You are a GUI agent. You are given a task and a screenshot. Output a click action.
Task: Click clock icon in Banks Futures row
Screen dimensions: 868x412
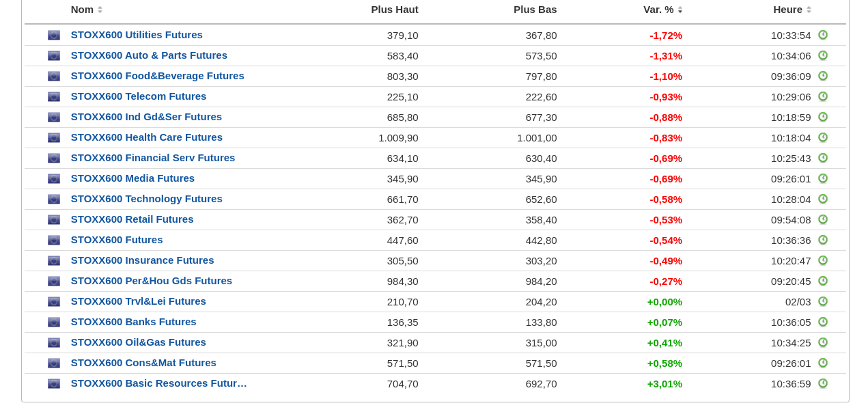click(823, 322)
